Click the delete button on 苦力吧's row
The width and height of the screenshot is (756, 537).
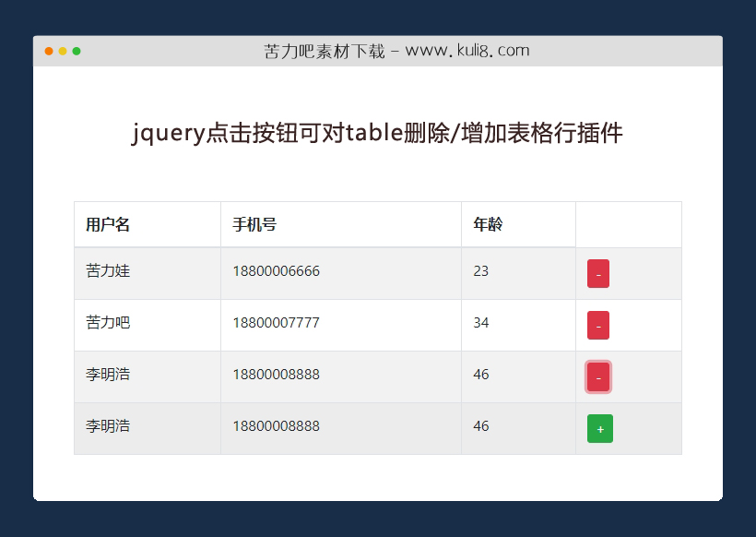(x=598, y=325)
